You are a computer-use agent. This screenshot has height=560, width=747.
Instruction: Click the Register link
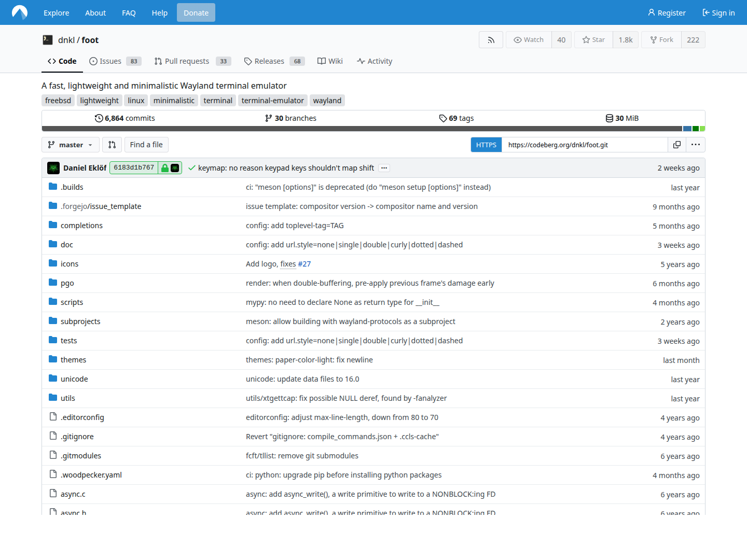[667, 13]
